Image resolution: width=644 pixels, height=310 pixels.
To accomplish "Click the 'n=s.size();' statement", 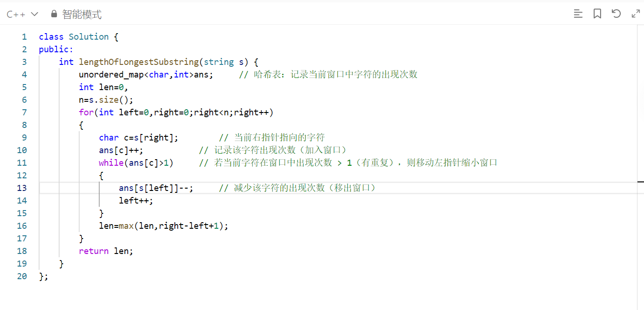I will coord(106,100).
